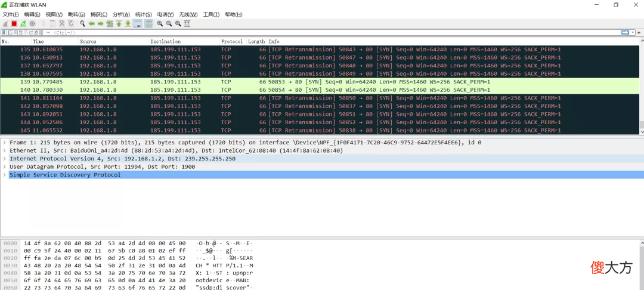
Task: Sort by the Info column header
Action: click(x=452, y=42)
